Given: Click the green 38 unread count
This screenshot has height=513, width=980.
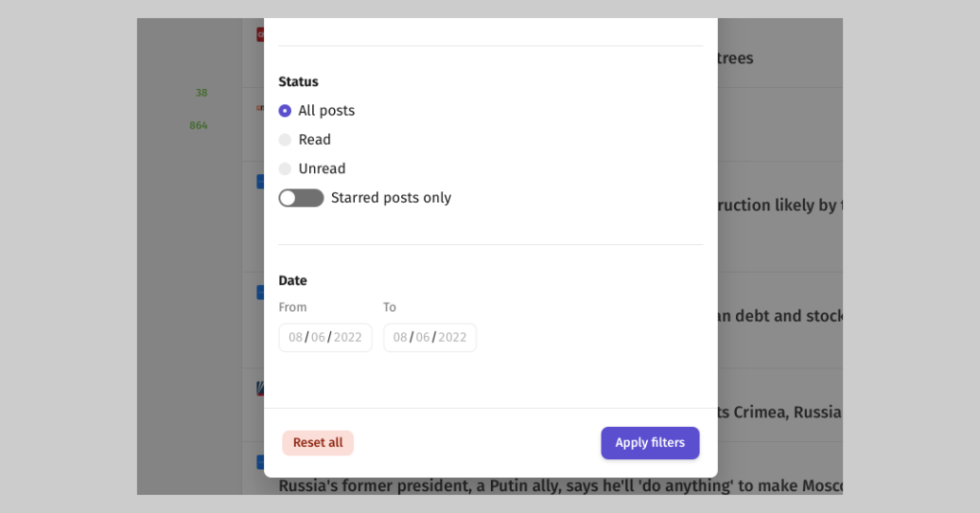Looking at the screenshot, I should coord(201,93).
